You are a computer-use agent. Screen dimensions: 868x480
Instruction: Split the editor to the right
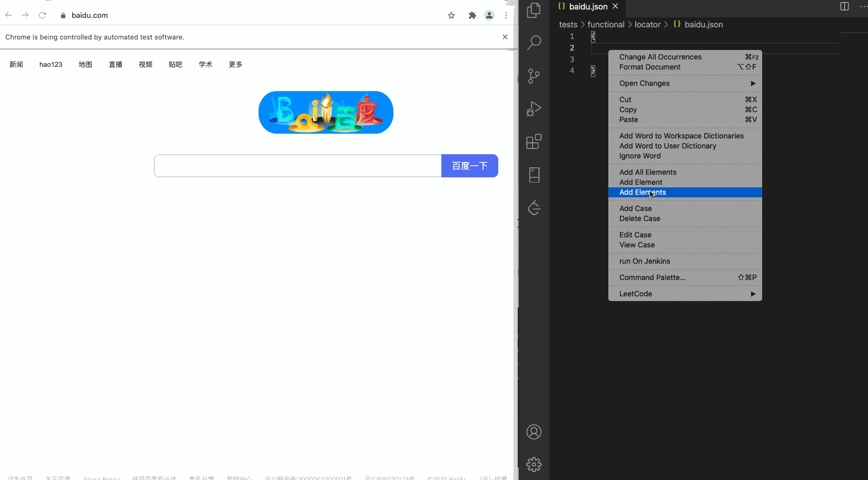coord(845,6)
